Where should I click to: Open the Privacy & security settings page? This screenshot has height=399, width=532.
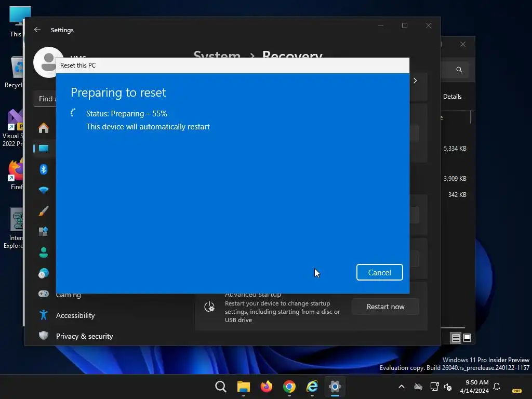coord(85,336)
